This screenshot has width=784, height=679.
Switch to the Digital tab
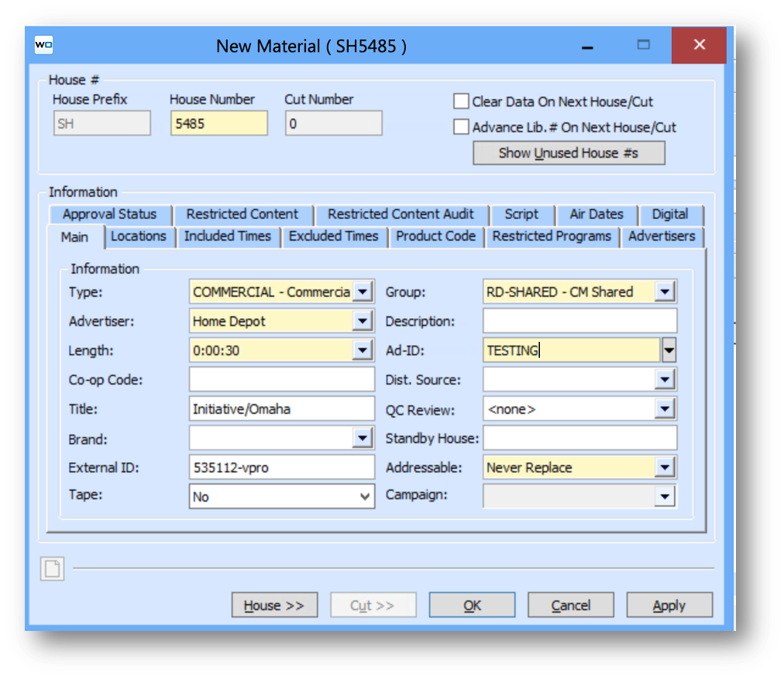click(670, 215)
